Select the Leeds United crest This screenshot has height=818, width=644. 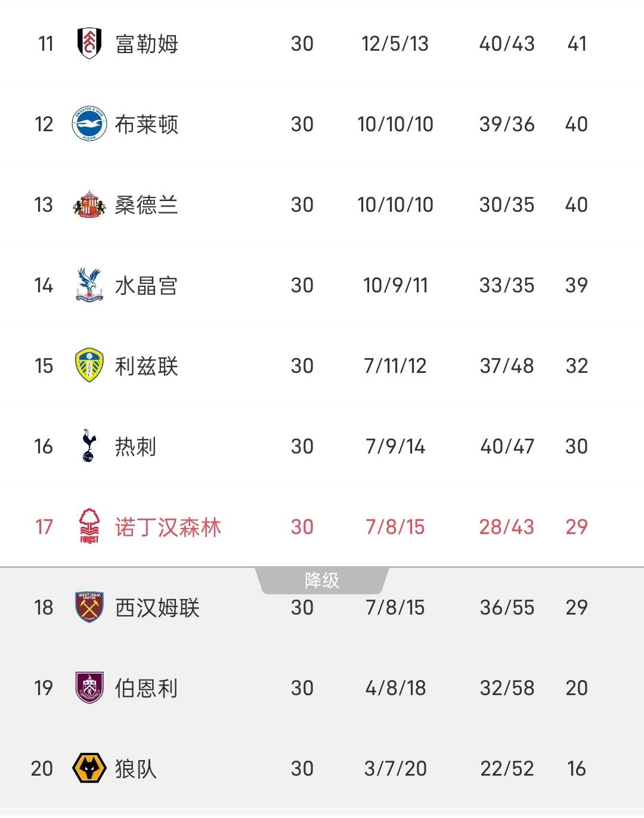point(89,366)
